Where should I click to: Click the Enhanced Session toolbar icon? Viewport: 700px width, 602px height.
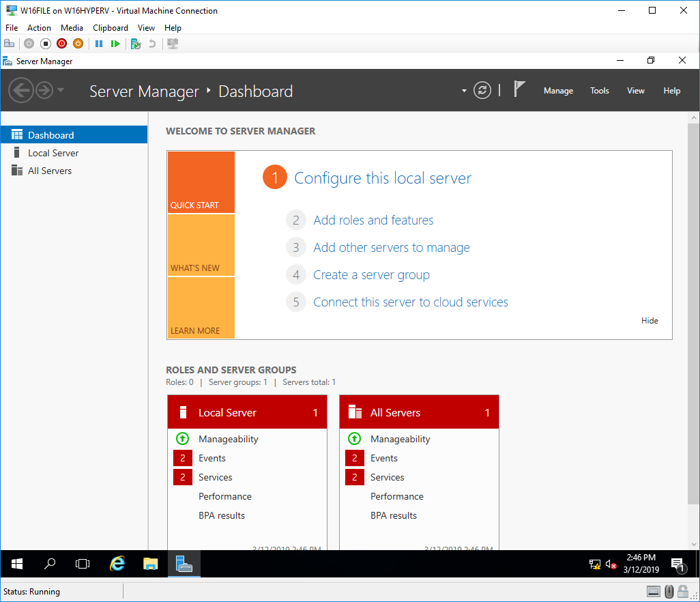(173, 44)
